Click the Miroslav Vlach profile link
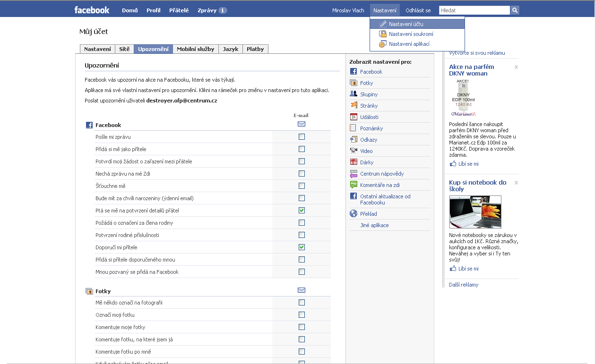 (348, 10)
